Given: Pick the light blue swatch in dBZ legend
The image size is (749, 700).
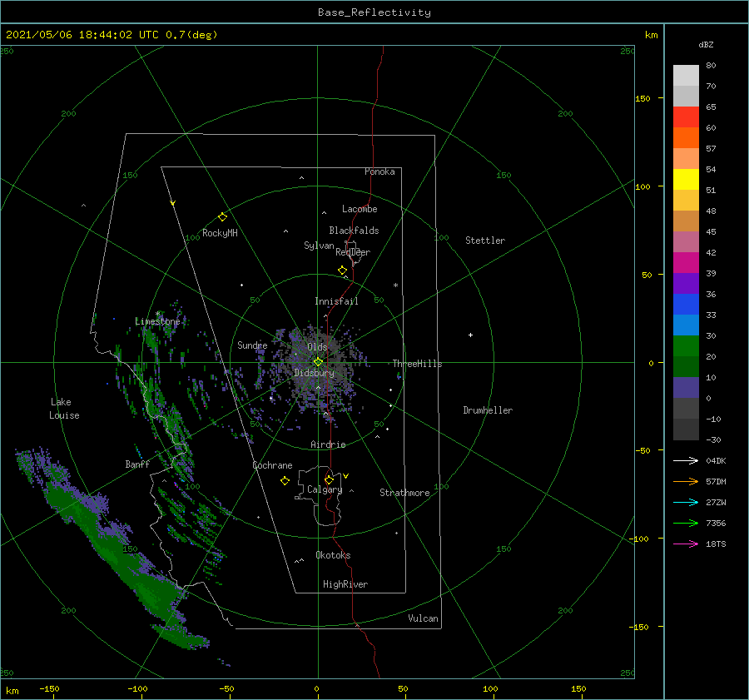Looking at the screenshot, I should 686,325.
